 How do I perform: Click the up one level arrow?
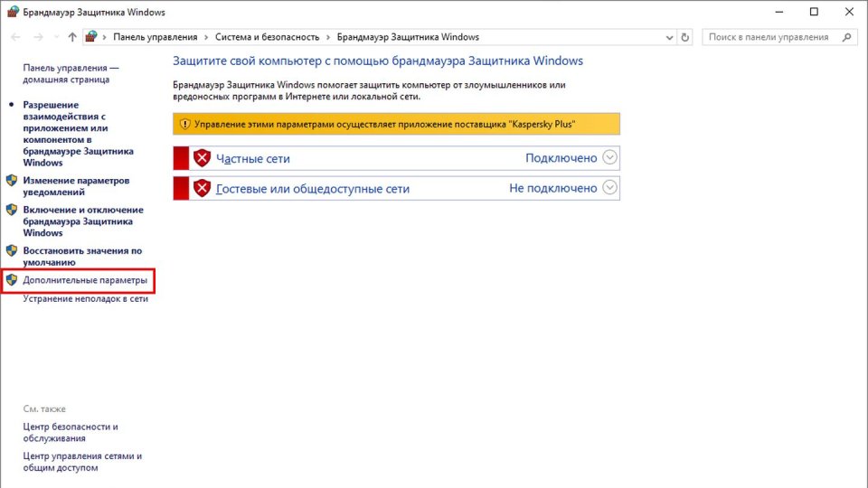click(x=72, y=37)
